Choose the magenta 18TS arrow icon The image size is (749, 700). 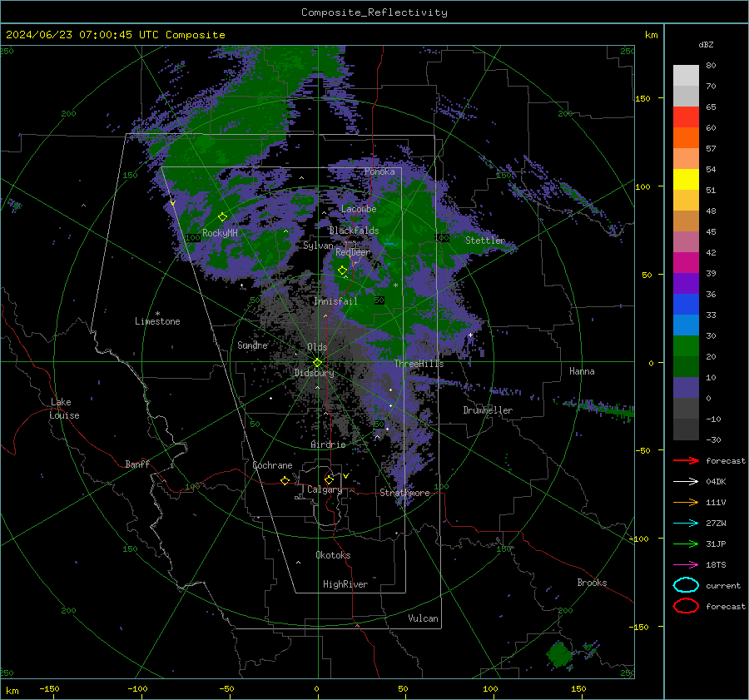(x=686, y=564)
